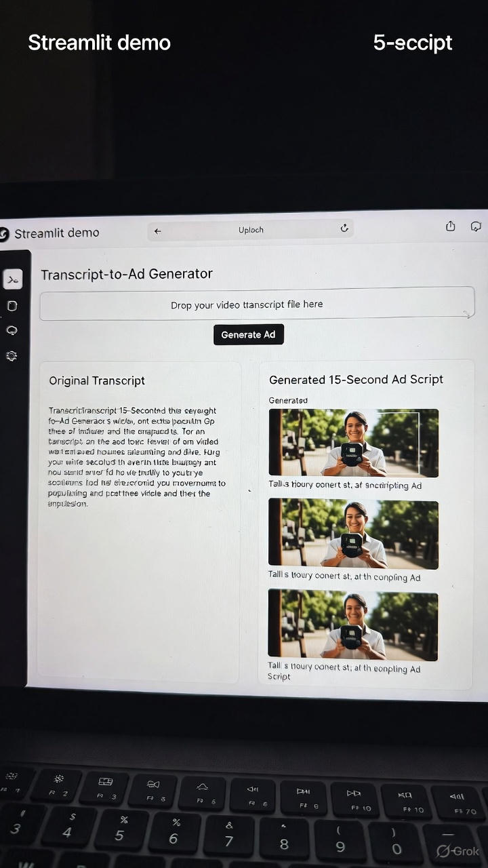Open the first generated ad image
The height and width of the screenshot is (868, 488).
point(353,443)
